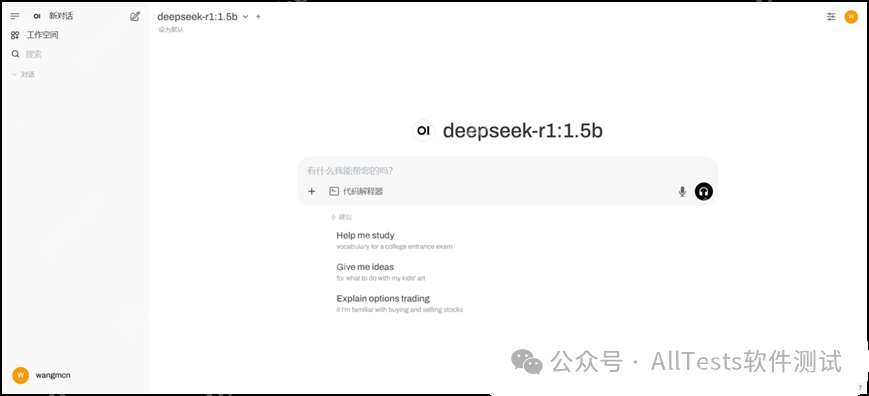
Task: Select the Give me ideas suggestion
Action: click(x=381, y=272)
